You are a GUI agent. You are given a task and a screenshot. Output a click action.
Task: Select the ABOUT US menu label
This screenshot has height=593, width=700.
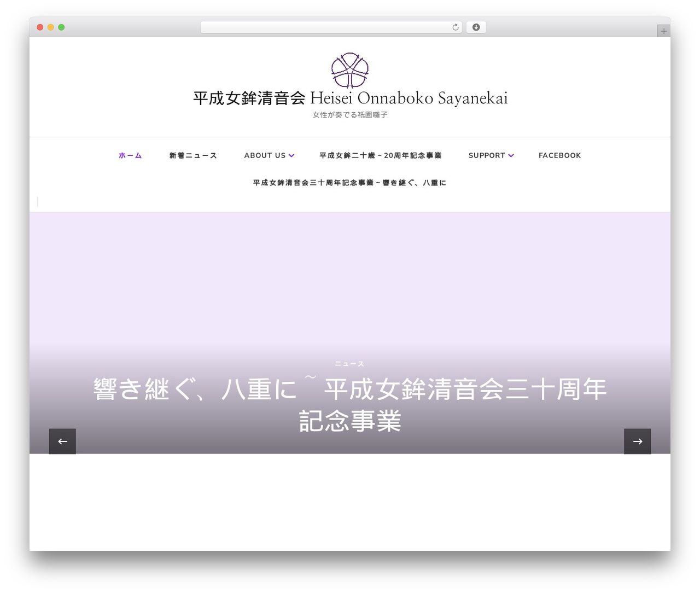pos(265,156)
